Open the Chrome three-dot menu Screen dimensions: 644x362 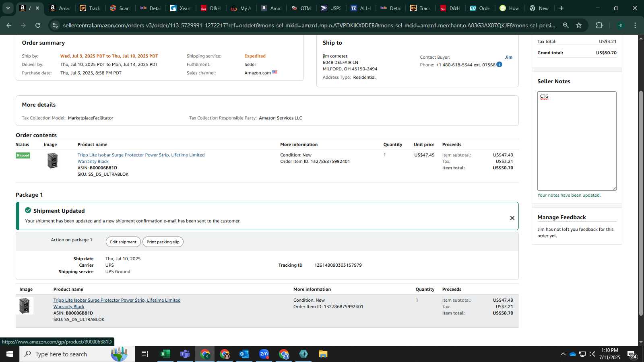pos(635,25)
